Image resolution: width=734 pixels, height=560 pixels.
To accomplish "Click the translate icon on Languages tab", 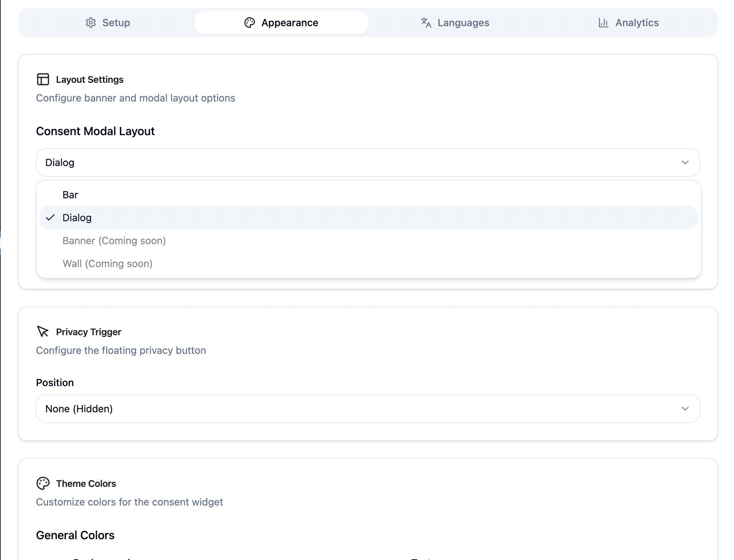I will (x=426, y=23).
